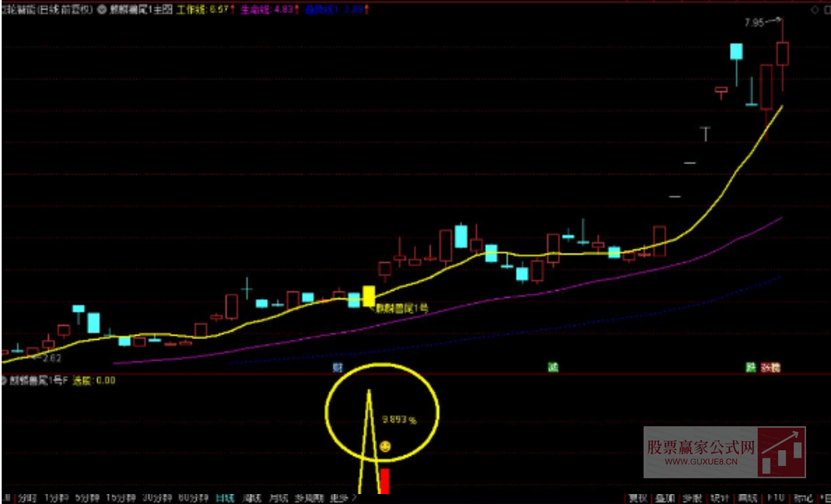This screenshot has width=831, height=504.
Task: Select the 60分钟 period tab
Action: [x=192, y=498]
